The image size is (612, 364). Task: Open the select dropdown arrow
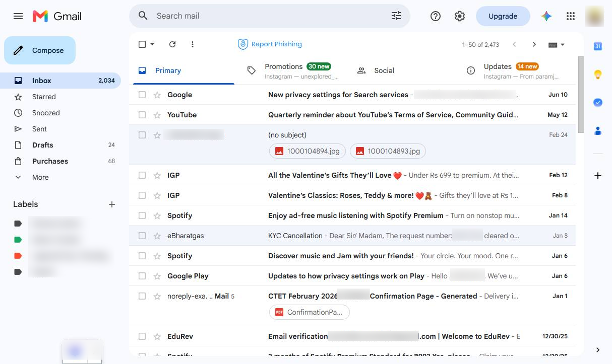(x=152, y=44)
